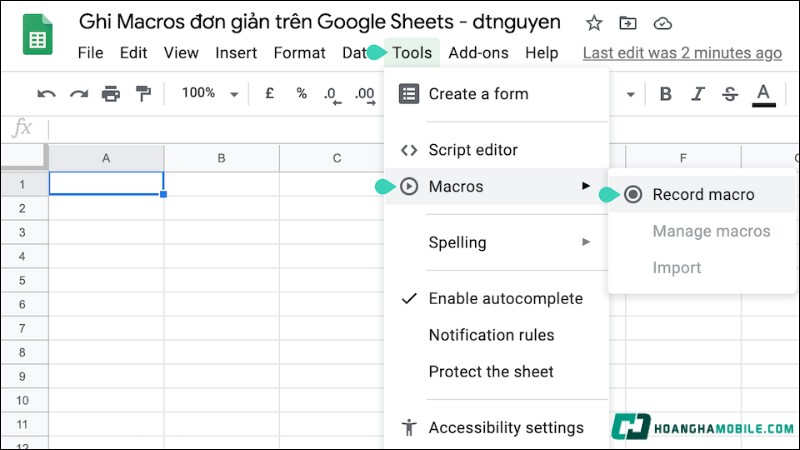Open the Insert menu
The height and width of the screenshot is (450, 800).
(236, 53)
